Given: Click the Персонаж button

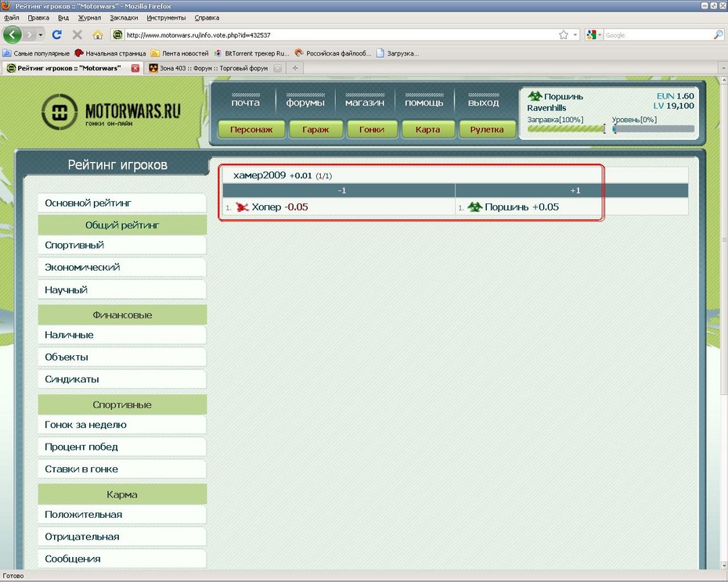Looking at the screenshot, I should pyautogui.click(x=251, y=130).
